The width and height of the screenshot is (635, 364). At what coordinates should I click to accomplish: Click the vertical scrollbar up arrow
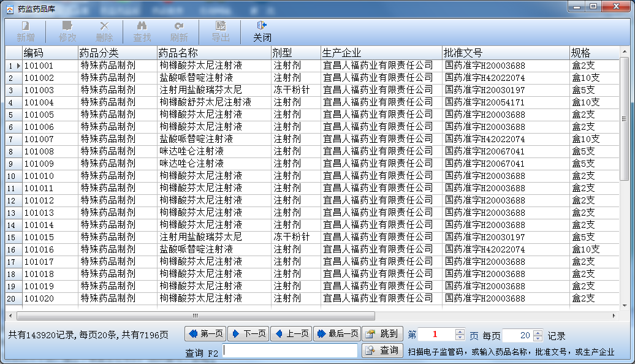pos(624,51)
